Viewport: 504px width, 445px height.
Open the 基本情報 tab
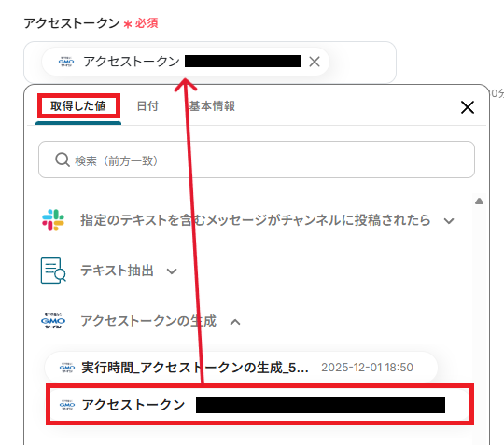(212, 106)
